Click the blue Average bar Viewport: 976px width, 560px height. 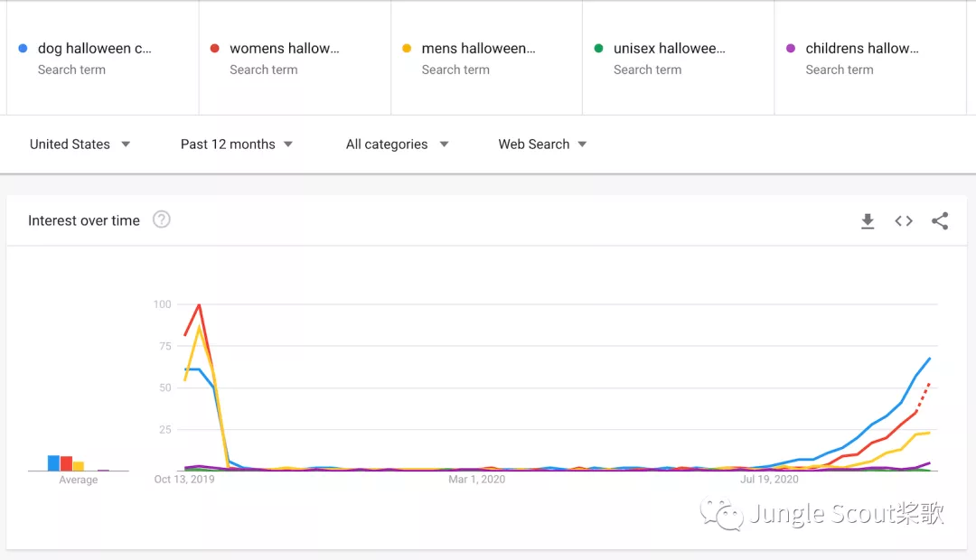click(x=53, y=463)
